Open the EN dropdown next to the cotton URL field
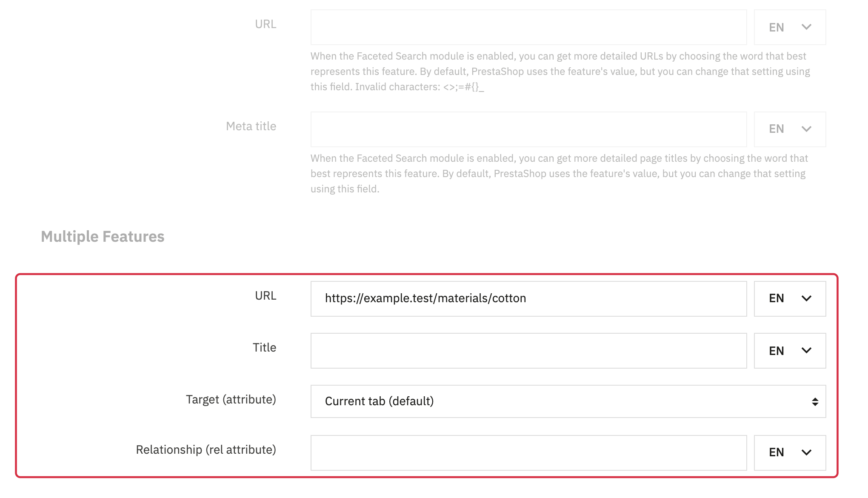 pyautogui.click(x=790, y=299)
